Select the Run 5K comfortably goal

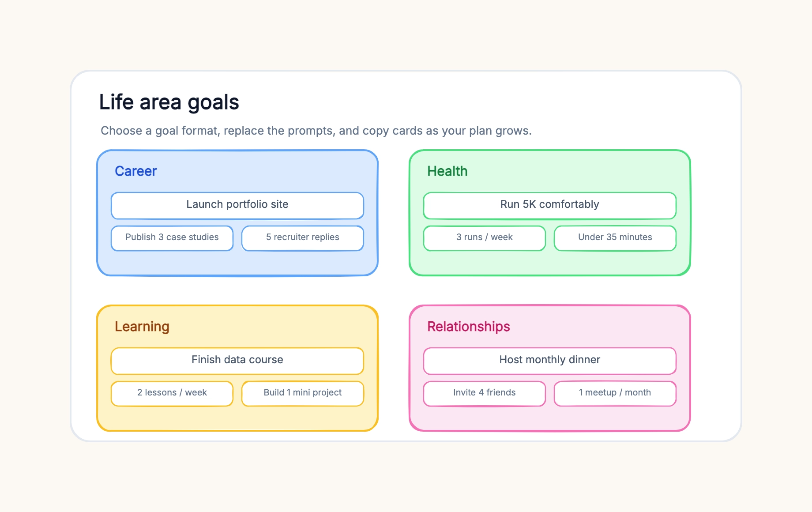(550, 205)
